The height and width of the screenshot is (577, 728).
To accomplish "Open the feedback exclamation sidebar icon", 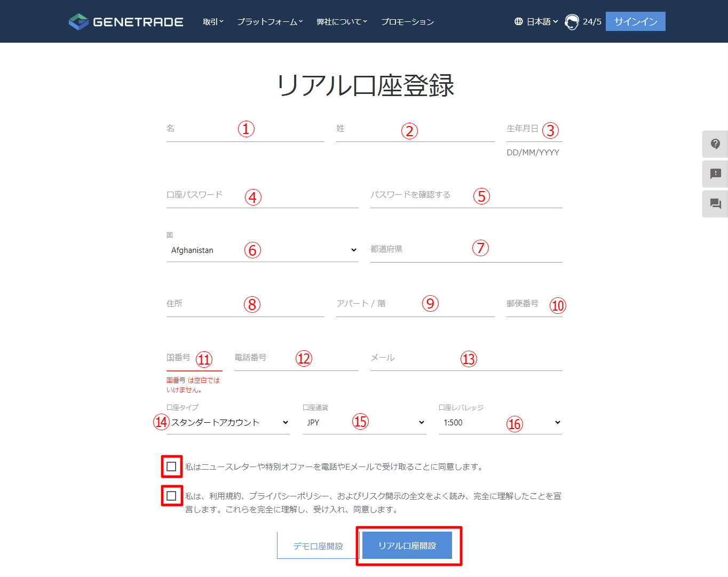I will (715, 174).
